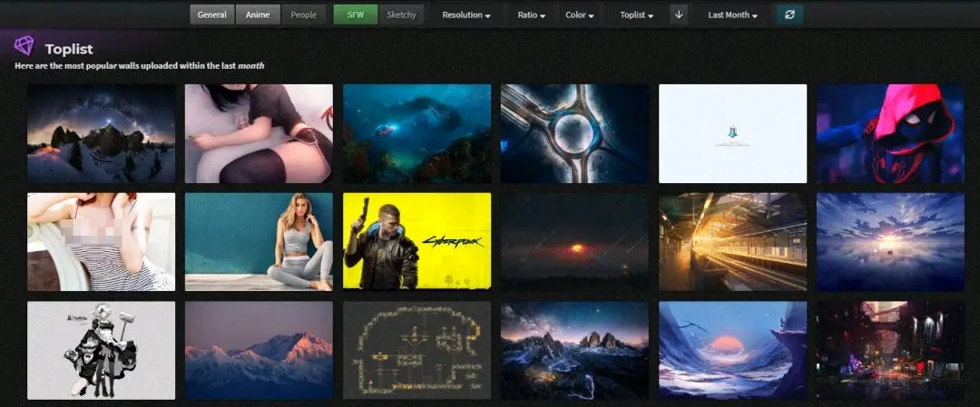Viewport: 980px width, 407px height.
Task: Open the yellow Cyberpunk wallpaper
Action: [x=416, y=241]
